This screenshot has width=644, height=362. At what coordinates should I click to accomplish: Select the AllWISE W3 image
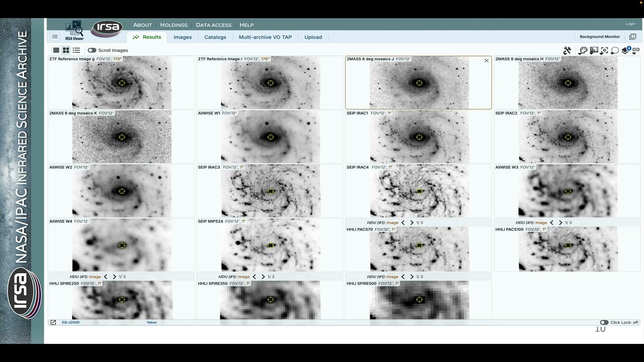pos(568,191)
